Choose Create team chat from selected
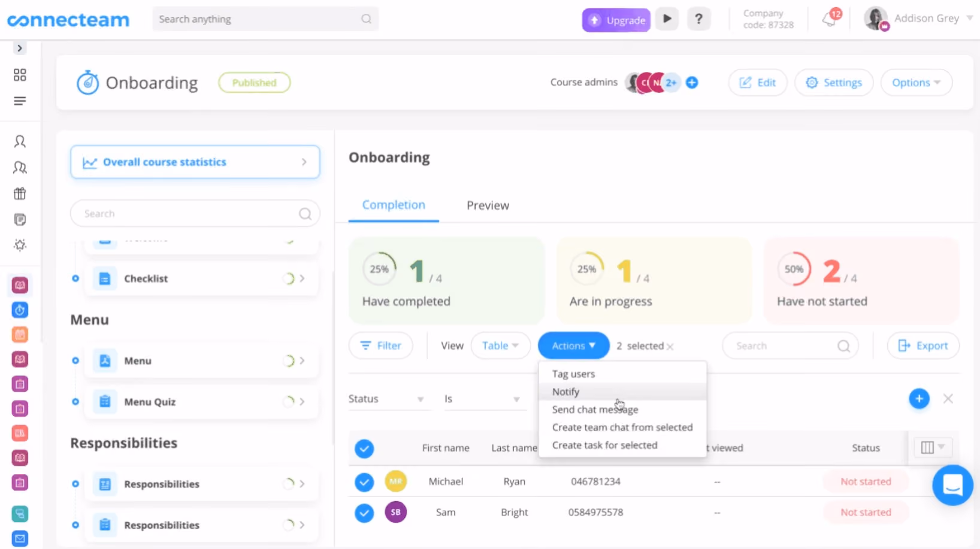980x549 pixels. pyautogui.click(x=622, y=427)
